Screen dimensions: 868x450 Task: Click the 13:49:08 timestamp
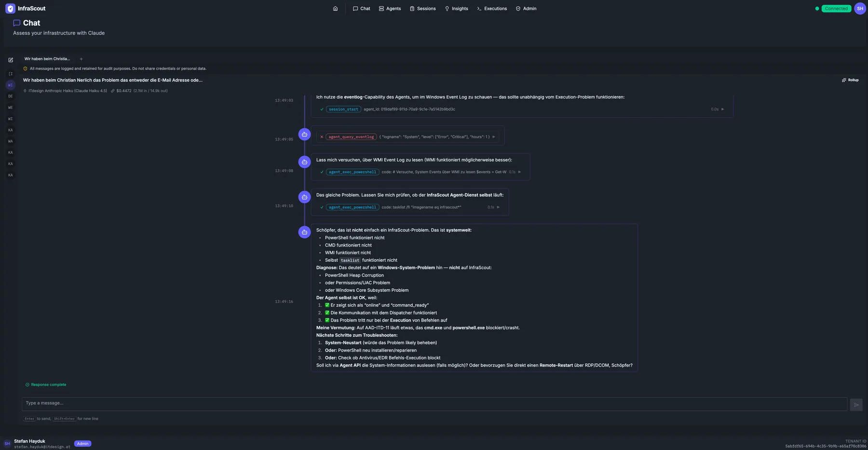click(284, 171)
